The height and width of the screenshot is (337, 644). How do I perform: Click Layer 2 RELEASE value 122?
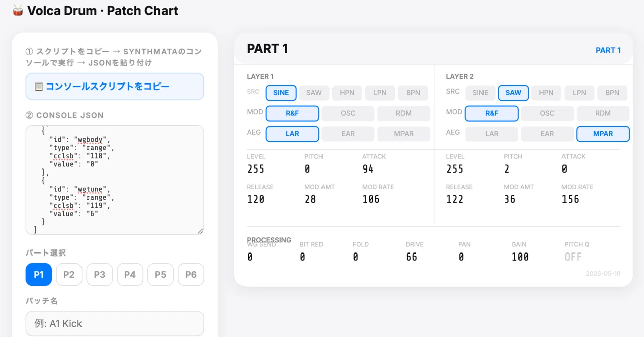pyautogui.click(x=455, y=199)
